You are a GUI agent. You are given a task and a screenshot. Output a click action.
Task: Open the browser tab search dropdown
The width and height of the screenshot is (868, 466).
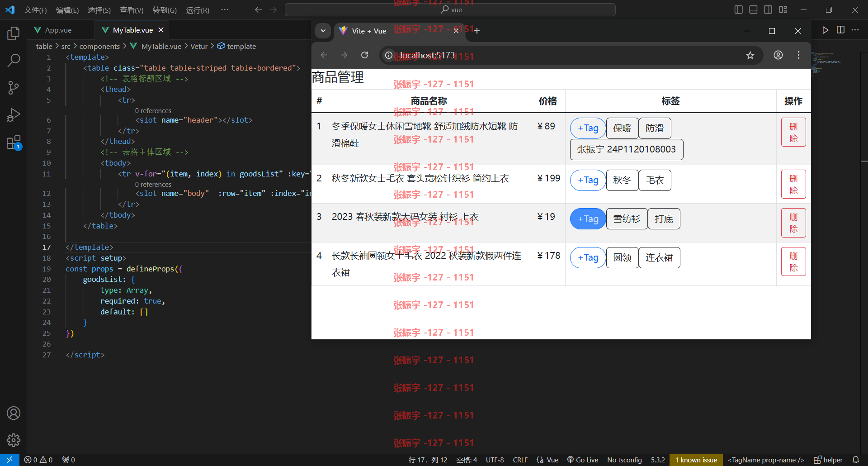323,31
